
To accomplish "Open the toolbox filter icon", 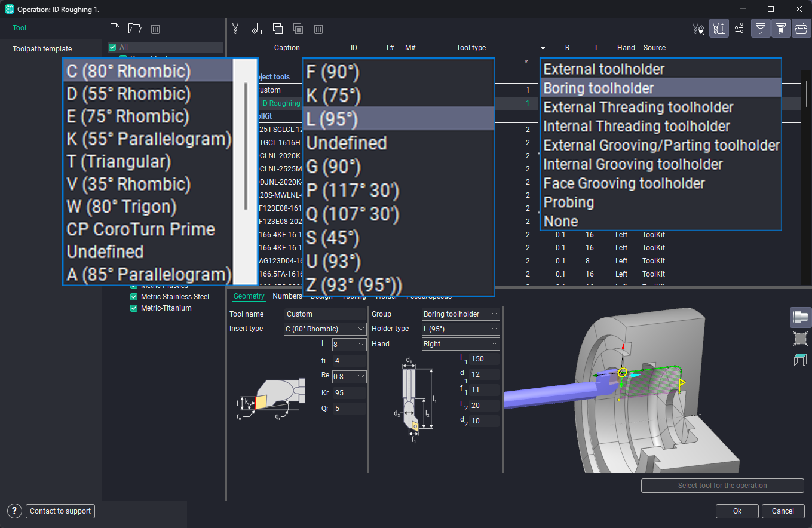I will point(801,28).
